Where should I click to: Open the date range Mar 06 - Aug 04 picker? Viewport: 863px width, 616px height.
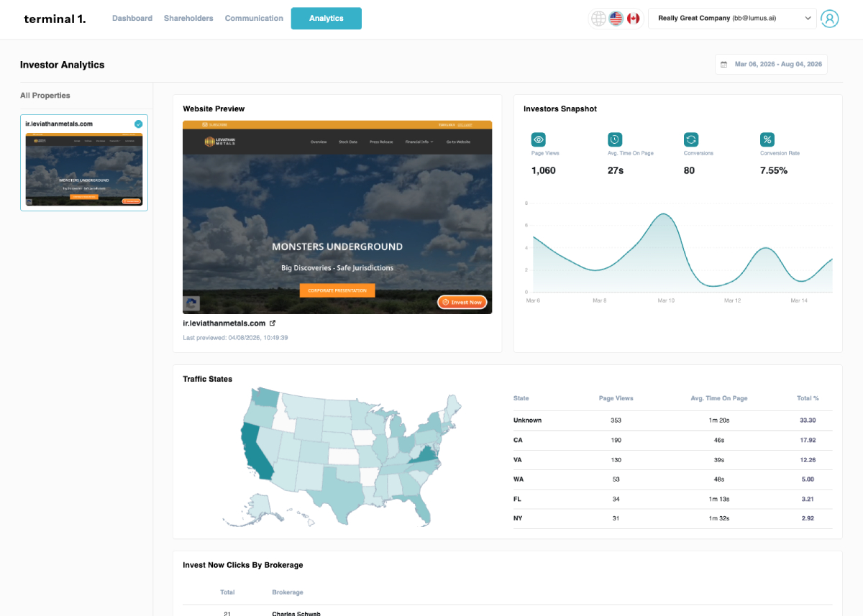[x=771, y=65]
